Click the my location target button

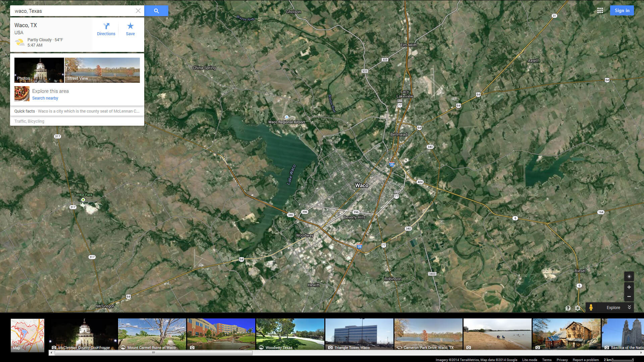coord(629,277)
